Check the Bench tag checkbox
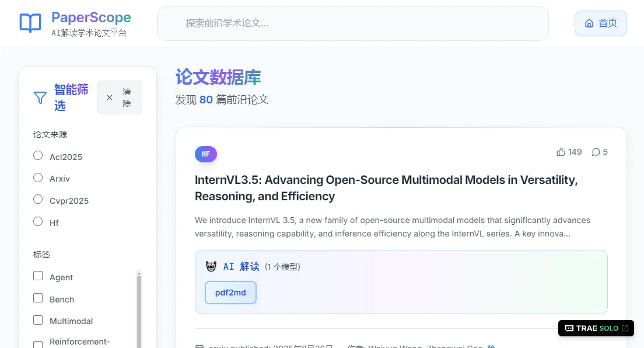The height and width of the screenshot is (348, 644). click(x=38, y=298)
